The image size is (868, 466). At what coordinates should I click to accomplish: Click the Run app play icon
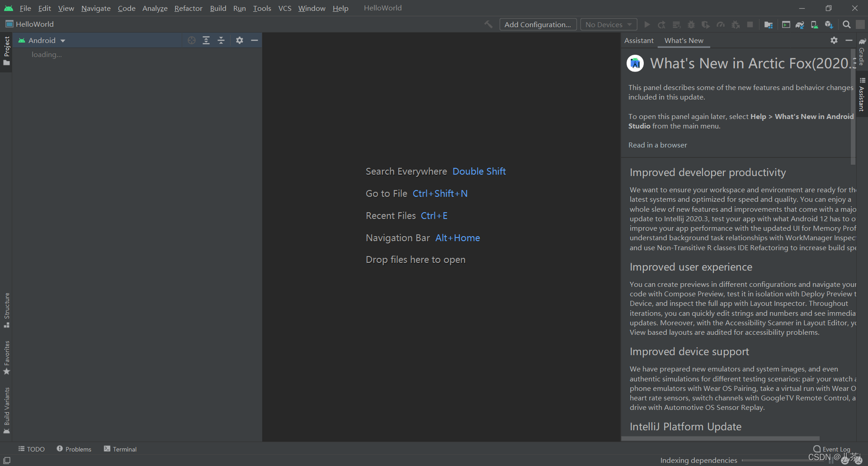pos(647,24)
